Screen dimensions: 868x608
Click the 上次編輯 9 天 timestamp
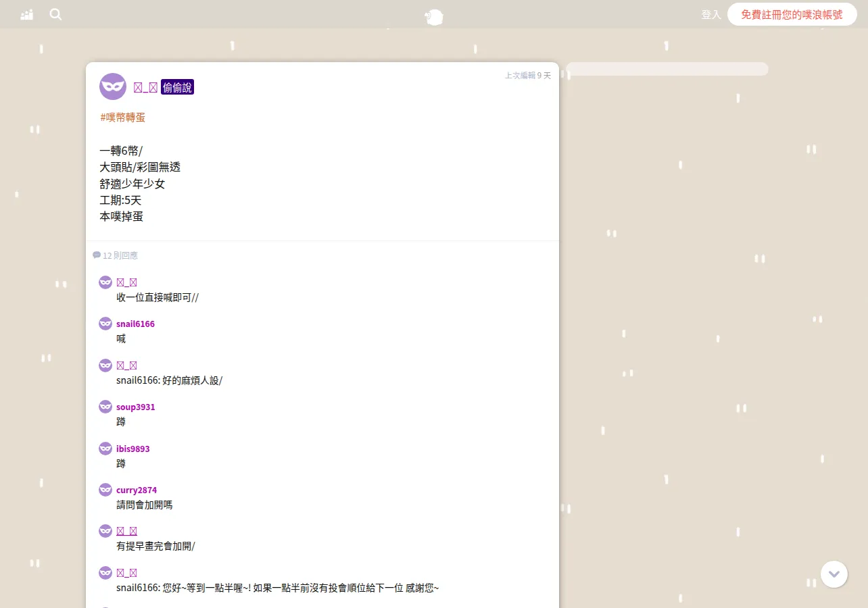(528, 76)
